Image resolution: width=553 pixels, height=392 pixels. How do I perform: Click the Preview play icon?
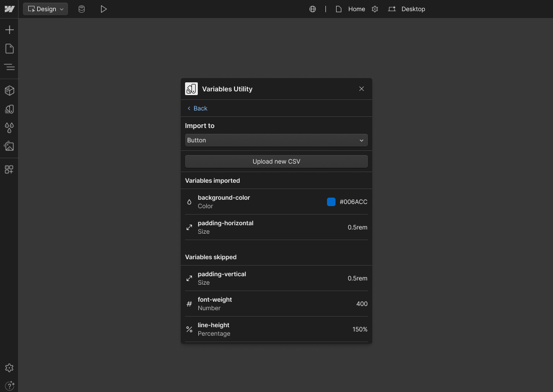point(103,9)
